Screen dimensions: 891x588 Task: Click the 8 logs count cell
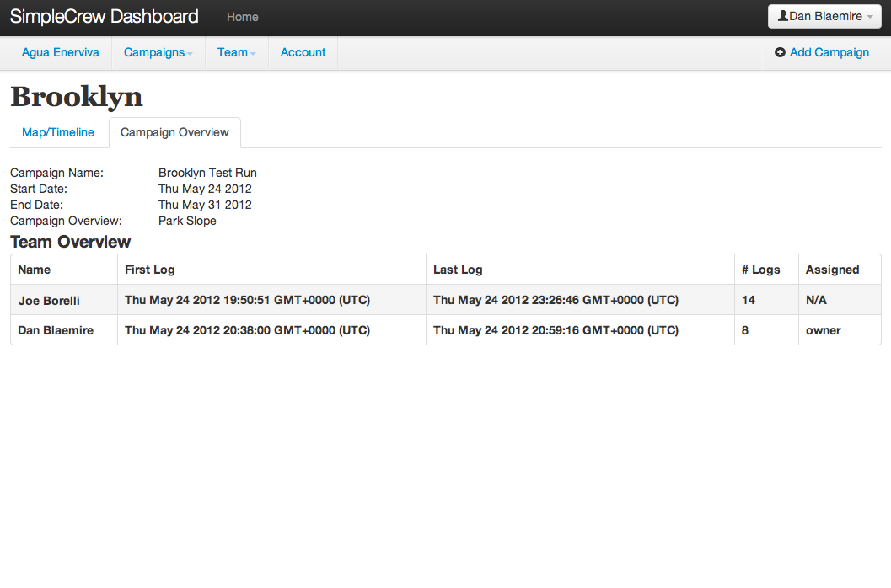766,330
